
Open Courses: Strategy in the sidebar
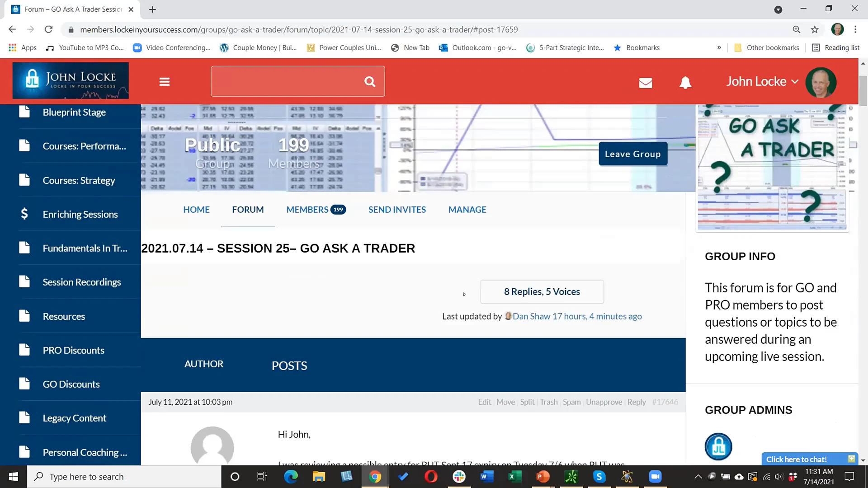tap(79, 180)
